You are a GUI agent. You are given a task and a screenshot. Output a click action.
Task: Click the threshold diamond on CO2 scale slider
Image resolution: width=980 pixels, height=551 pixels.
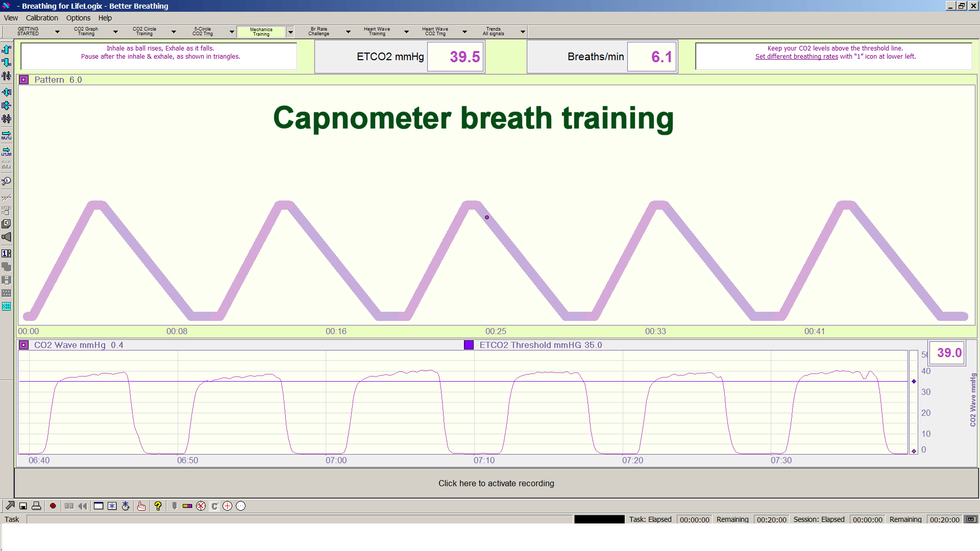tap(914, 381)
